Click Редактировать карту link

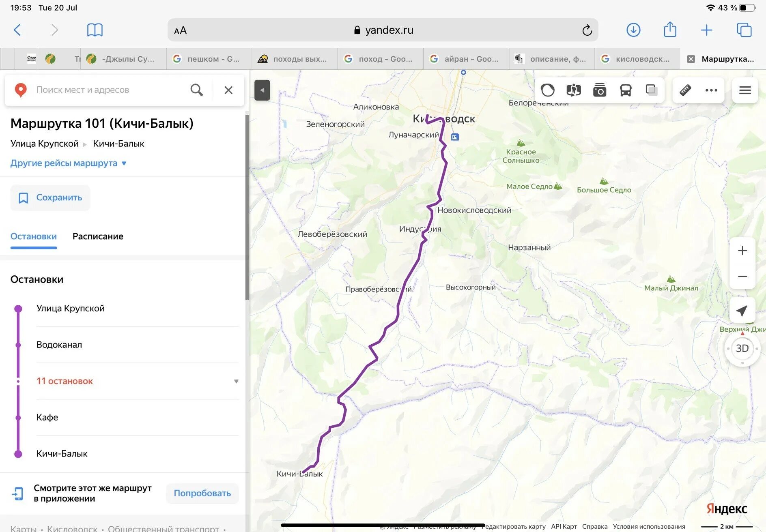point(514,527)
